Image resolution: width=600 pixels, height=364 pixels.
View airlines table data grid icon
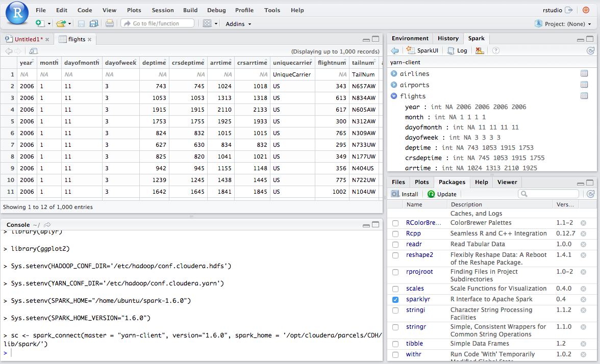[x=584, y=74]
